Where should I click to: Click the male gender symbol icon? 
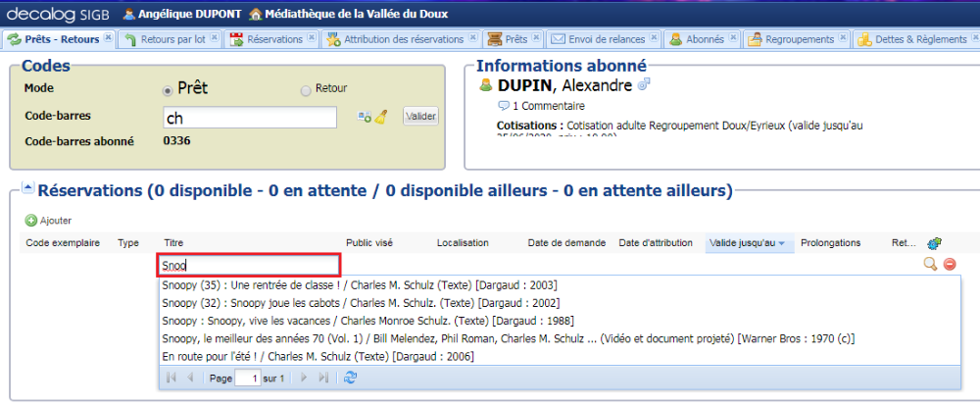click(644, 83)
